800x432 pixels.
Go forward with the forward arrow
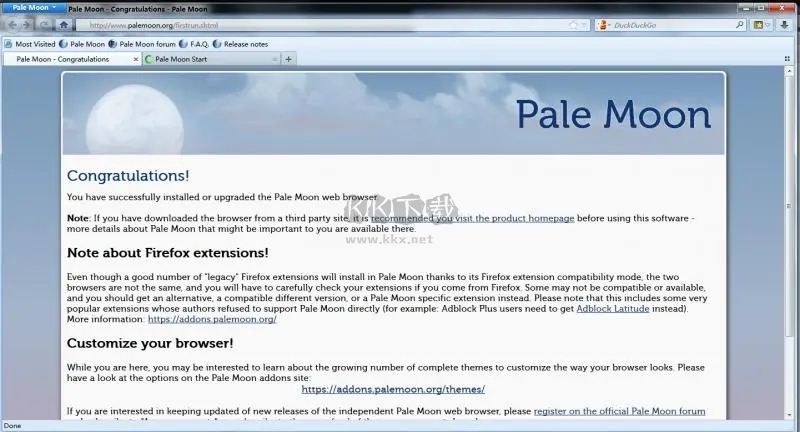[28, 25]
